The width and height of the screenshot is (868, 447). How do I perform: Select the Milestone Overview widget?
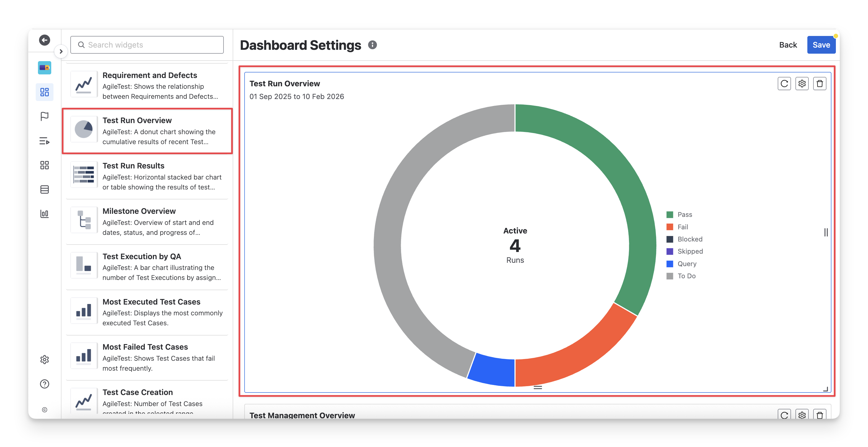coord(147,222)
